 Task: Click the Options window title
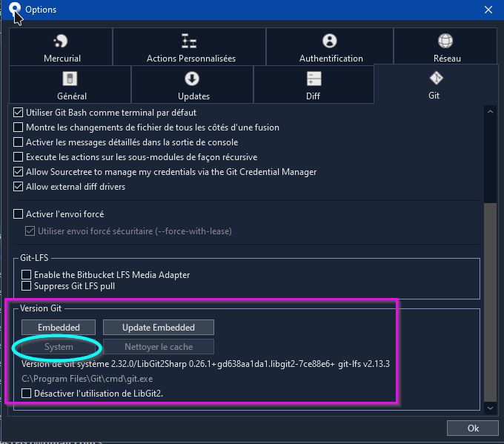41,10
